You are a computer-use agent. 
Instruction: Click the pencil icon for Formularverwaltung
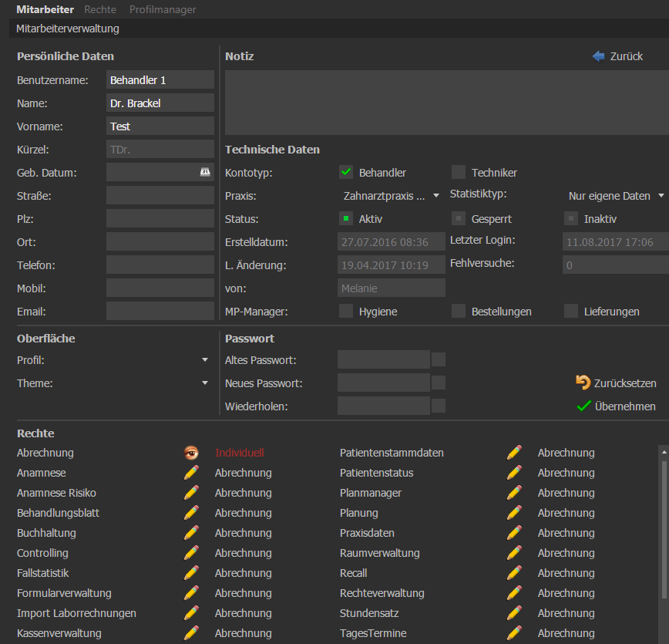(191, 593)
